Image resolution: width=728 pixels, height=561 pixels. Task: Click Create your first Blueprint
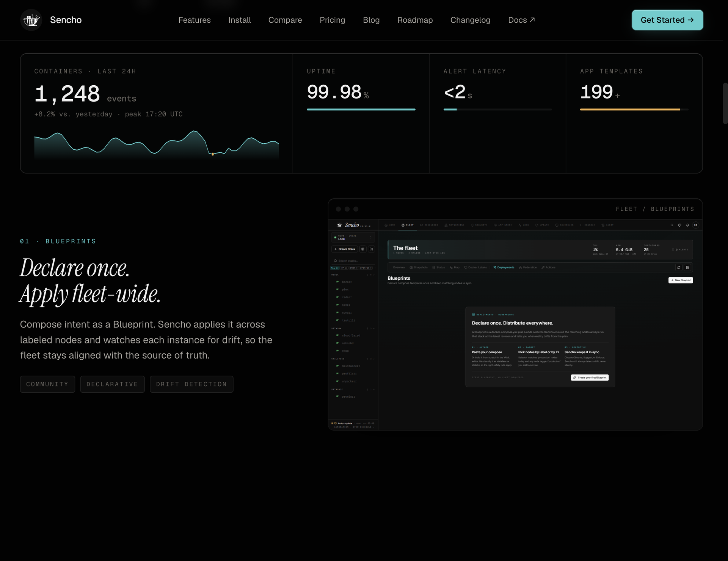590,378
